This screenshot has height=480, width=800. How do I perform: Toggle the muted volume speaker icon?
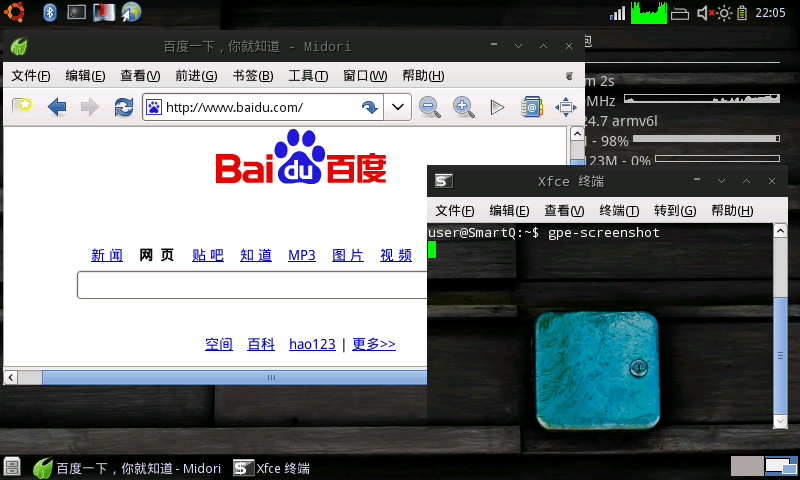pyautogui.click(x=706, y=13)
